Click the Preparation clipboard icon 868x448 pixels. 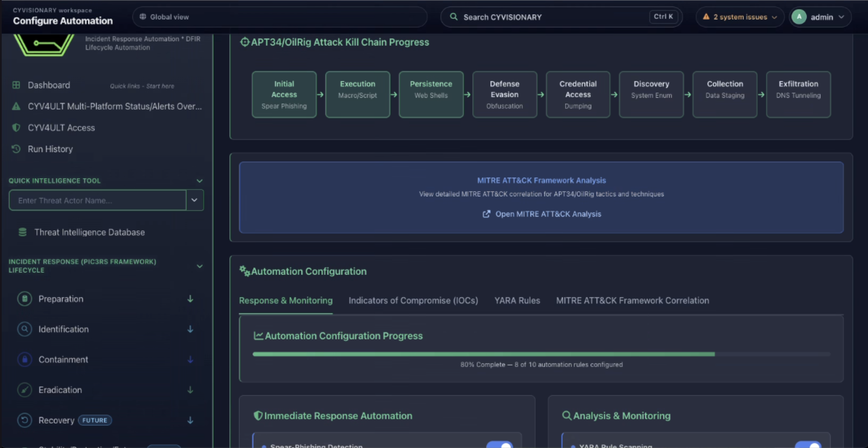24,299
